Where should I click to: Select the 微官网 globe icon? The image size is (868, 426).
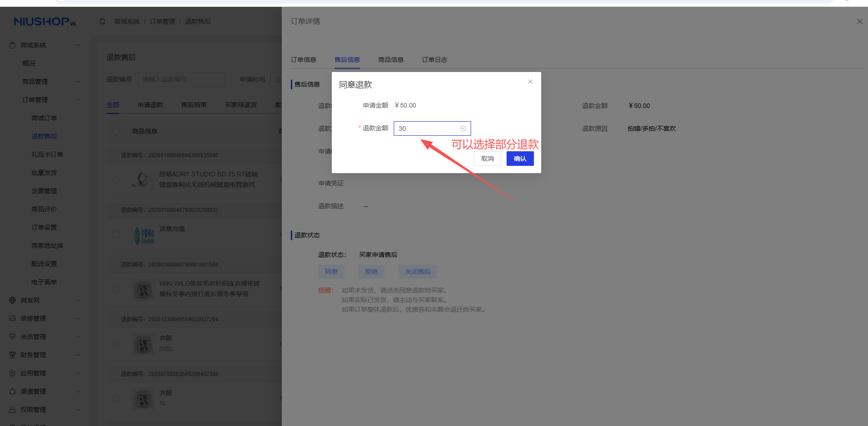(x=12, y=300)
